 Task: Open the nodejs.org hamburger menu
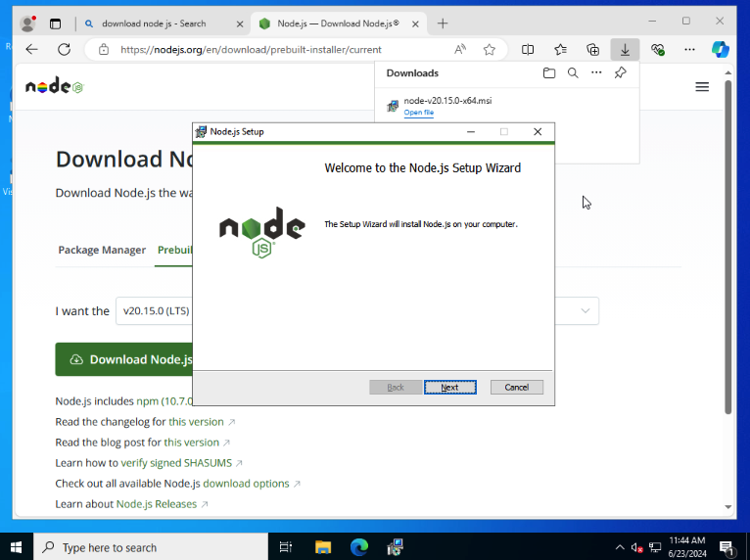click(x=702, y=86)
